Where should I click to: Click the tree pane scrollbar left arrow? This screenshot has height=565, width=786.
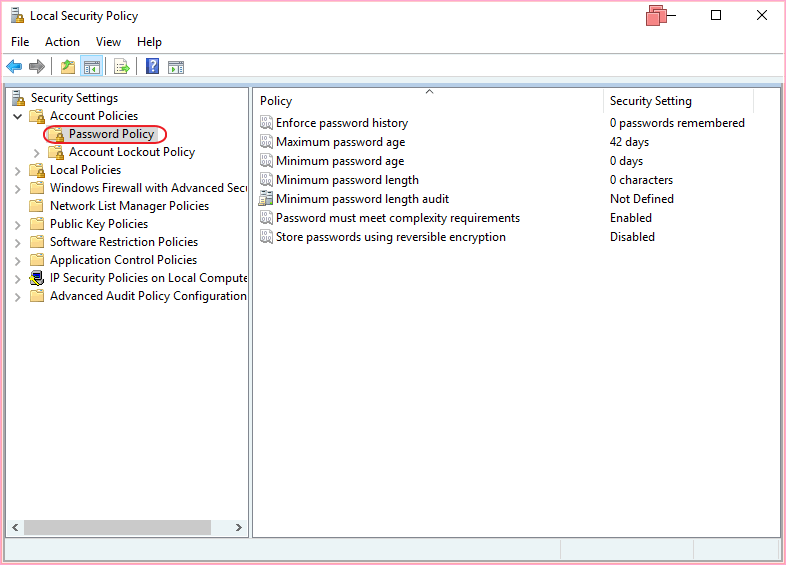(15, 527)
